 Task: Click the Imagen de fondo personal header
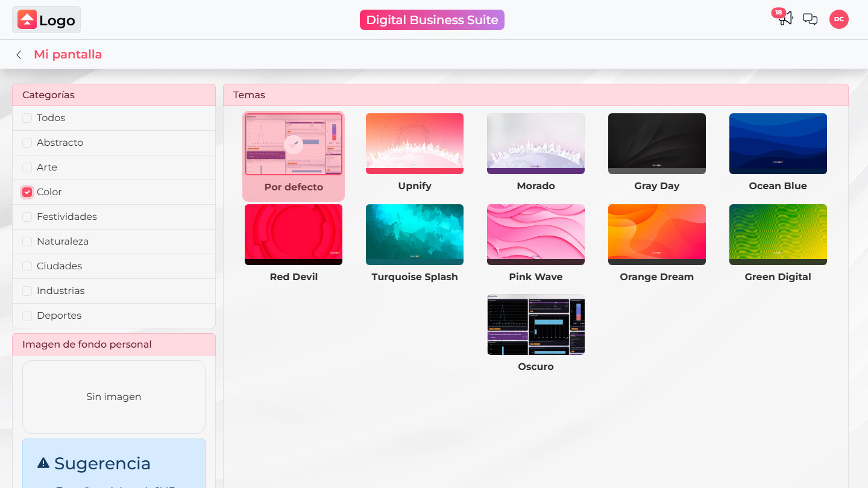pos(114,345)
